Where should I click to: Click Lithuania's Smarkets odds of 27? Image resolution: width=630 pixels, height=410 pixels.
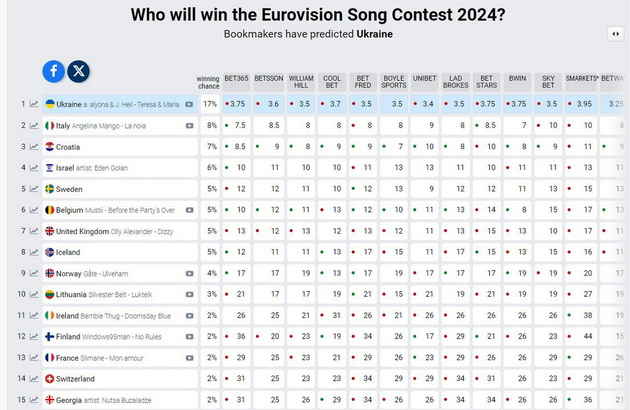point(581,294)
